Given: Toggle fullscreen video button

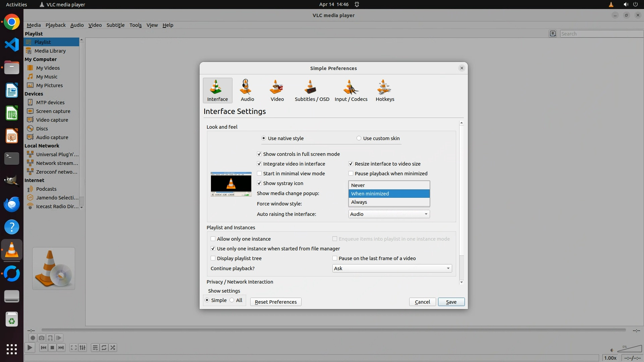Looking at the screenshot, I should click(73, 348).
